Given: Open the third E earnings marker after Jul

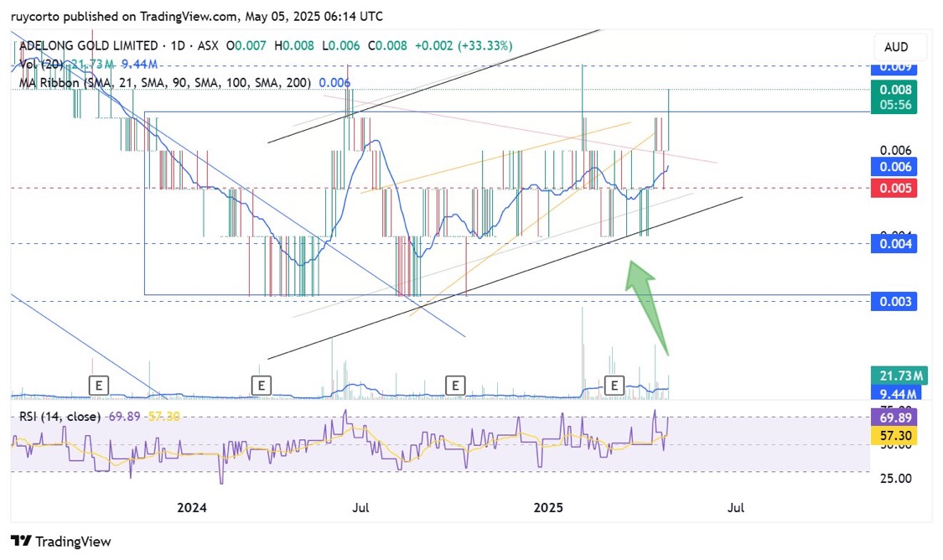Looking at the screenshot, I should click(455, 385).
